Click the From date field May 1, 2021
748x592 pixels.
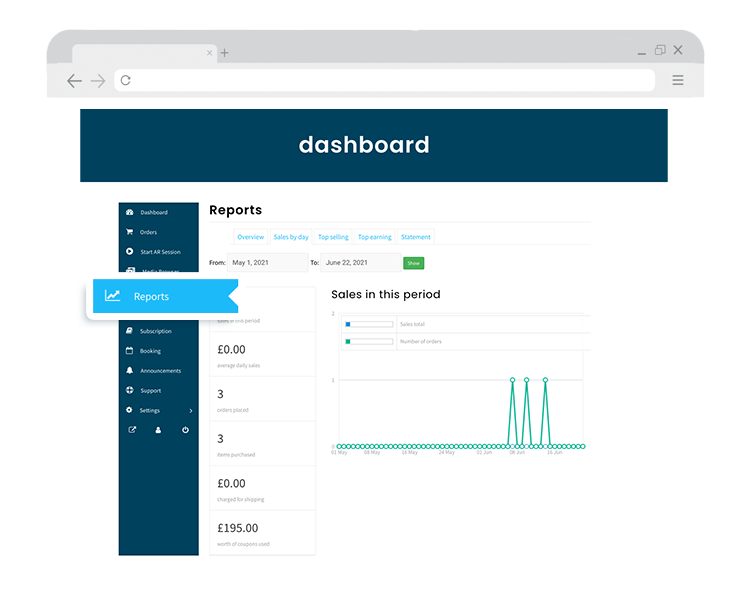pos(267,263)
